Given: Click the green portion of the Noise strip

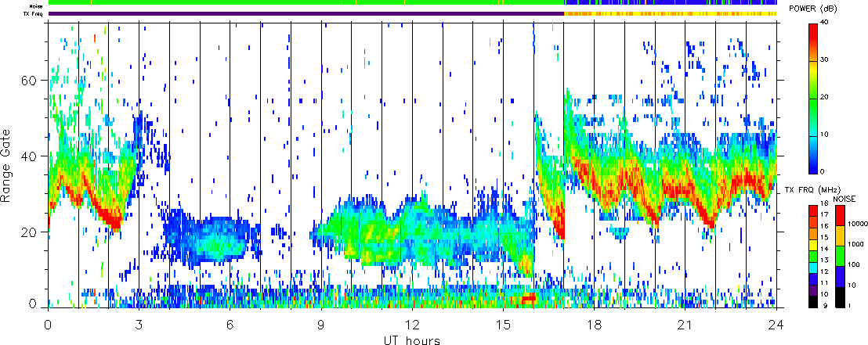Looking at the screenshot, I should point(306,3).
